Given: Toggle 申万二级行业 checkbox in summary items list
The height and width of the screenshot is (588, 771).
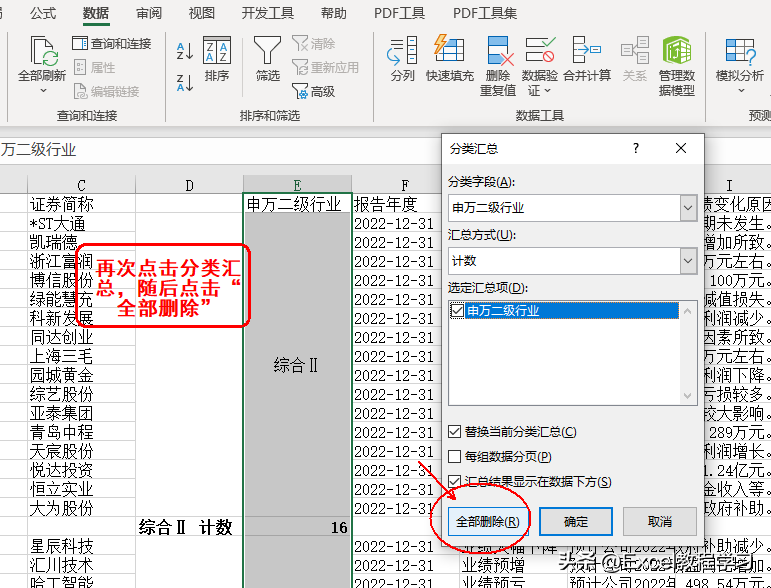Looking at the screenshot, I should pyautogui.click(x=457, y=310).
